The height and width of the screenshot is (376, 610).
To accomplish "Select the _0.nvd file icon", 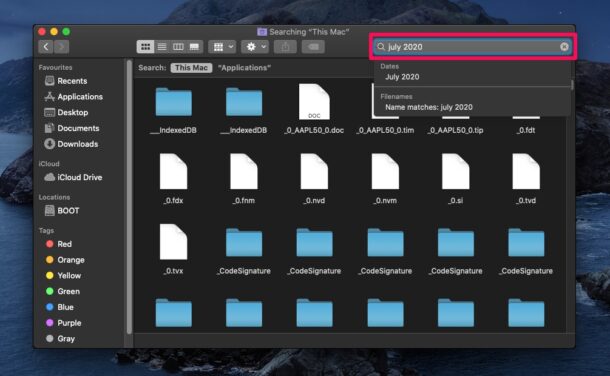I will (x=314, y=172).
